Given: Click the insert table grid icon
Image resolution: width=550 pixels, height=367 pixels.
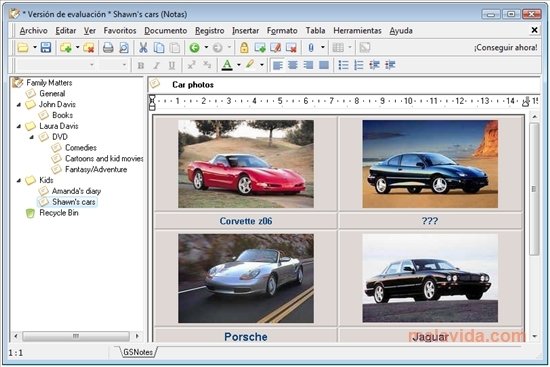Looking at the screenshot, I should point(338,47).
